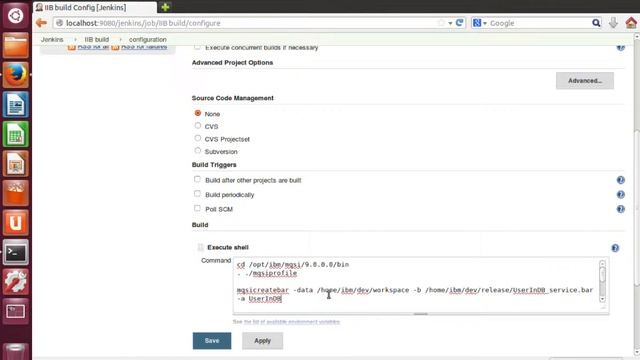Viewport: 640px width, 360px height.
Task: Open LibreOffice Writer in the dock
Action: pyautogui.click(x=16, y=105)
